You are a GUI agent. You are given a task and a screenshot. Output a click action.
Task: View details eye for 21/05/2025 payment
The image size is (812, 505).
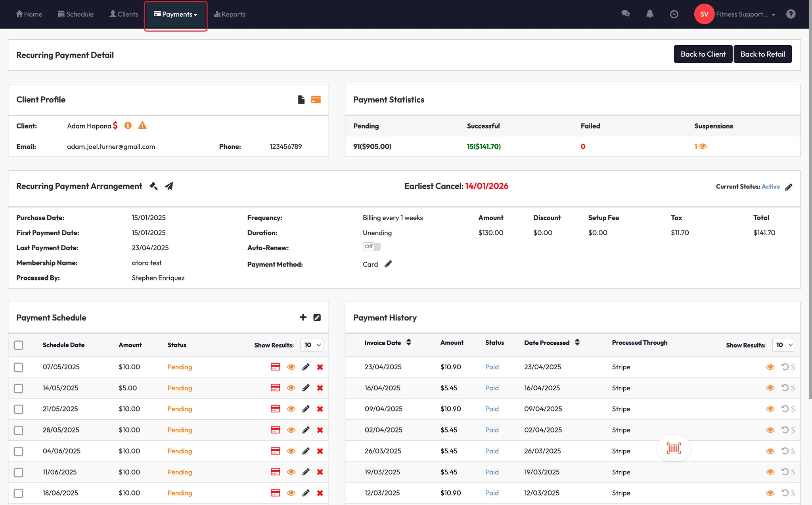click(291, 409)
